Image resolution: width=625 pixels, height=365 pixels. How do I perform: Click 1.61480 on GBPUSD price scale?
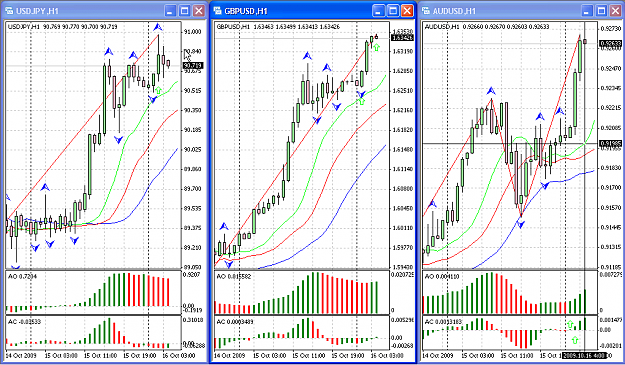click(x=403, y=149)
